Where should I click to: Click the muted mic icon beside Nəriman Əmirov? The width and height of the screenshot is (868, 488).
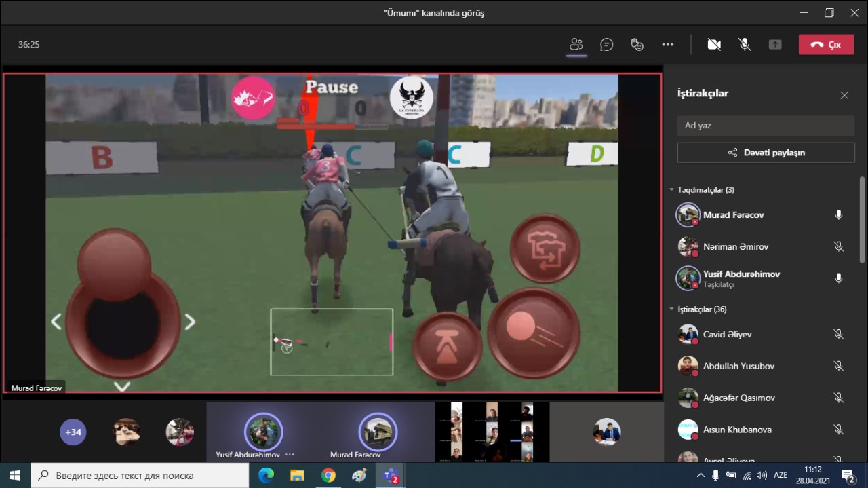click(839, 247)
